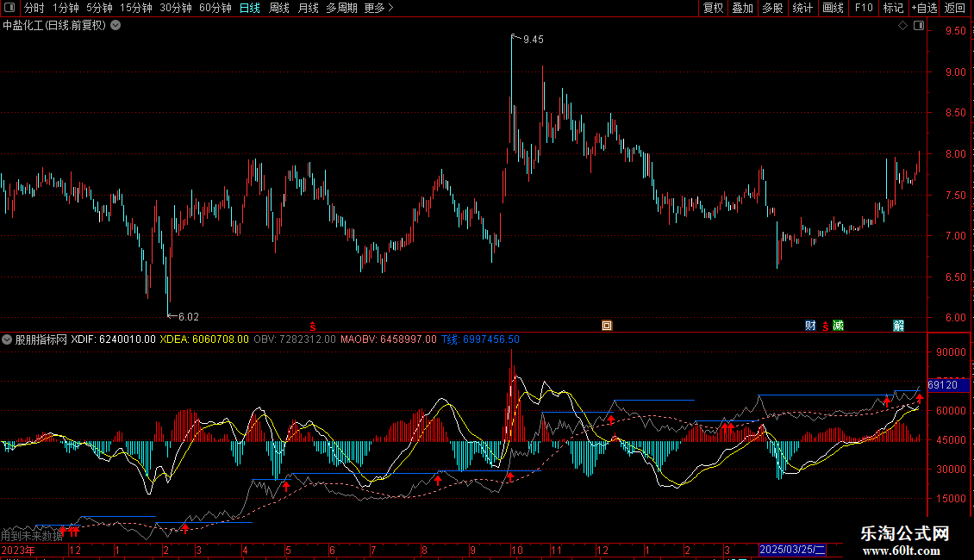Click the 减 reduction marker icon
This screenshot has width=974, height=560.
pyautogui.click(x=838, y=326)
